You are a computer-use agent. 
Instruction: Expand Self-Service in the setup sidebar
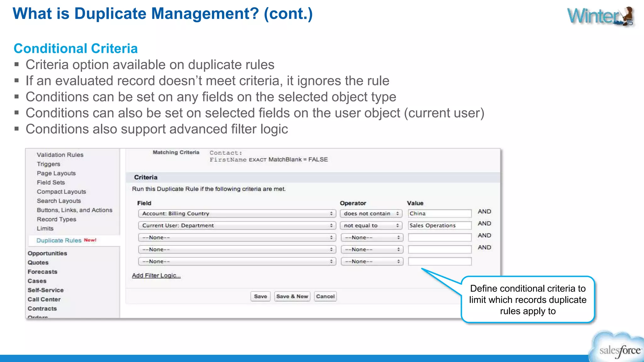(46, 290)
